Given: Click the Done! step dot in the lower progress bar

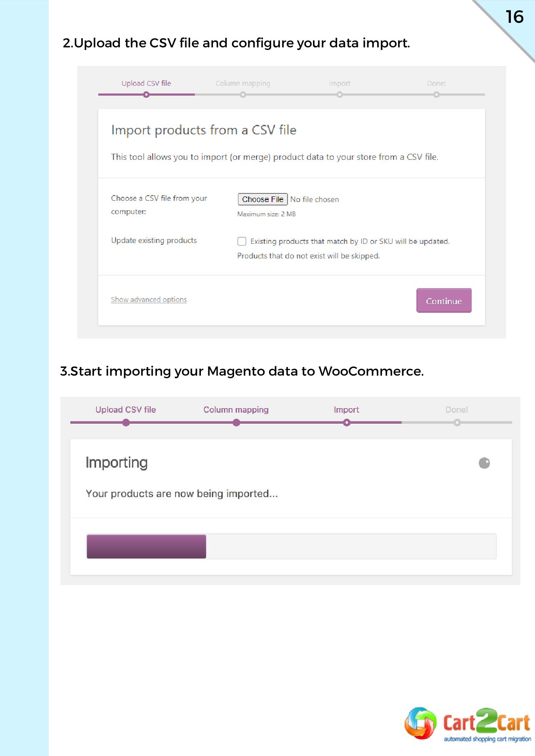Looking at the screenshot, I should pyautogui.click(x=457, y=423).
